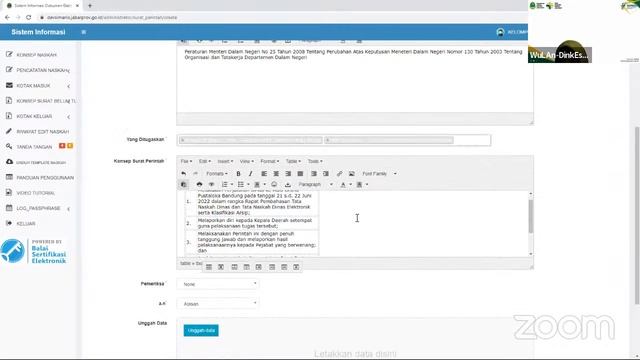Click the print icon in editor
Viewport: 640px width, 360px height.
[x=199, y=184]
